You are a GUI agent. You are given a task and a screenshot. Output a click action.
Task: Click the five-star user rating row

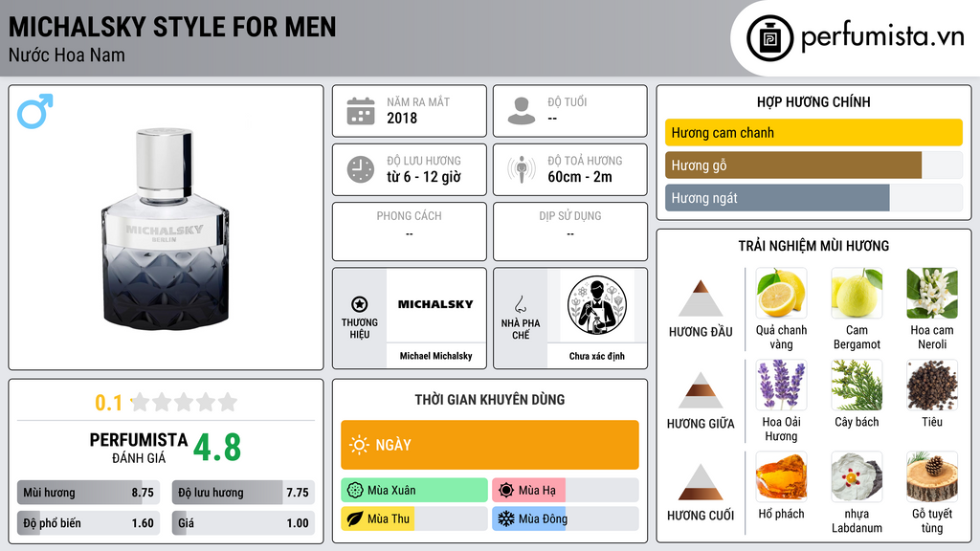pyautogui.click(x=185, y=402)
